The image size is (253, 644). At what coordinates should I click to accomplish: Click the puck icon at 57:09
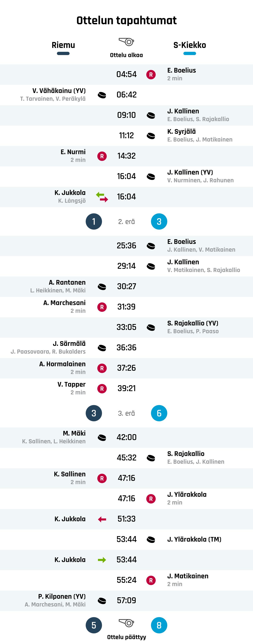pyautogui.click(x=102, y=601)
